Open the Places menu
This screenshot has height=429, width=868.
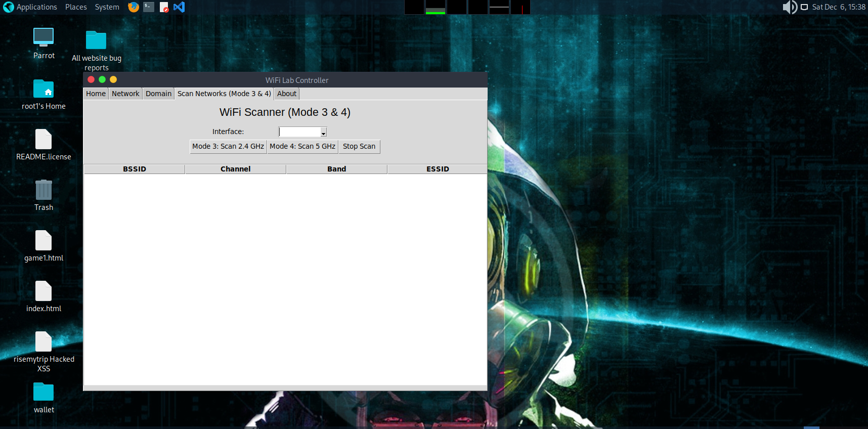pos(76,7)
